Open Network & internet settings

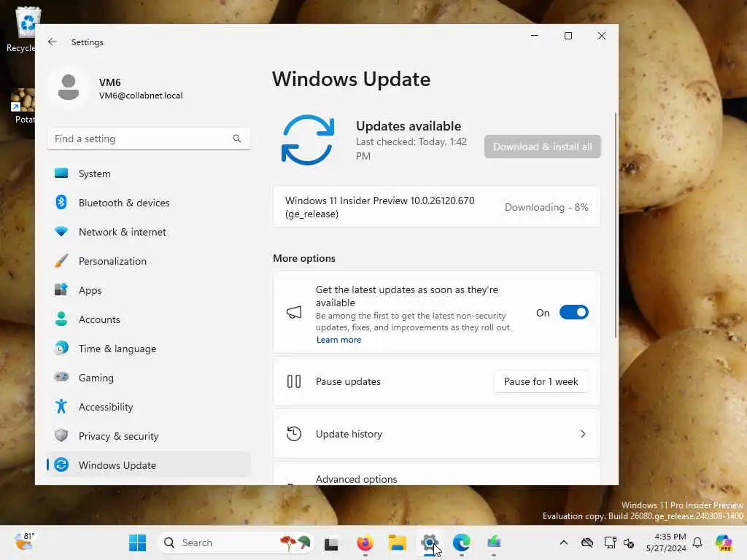[149, 232]
